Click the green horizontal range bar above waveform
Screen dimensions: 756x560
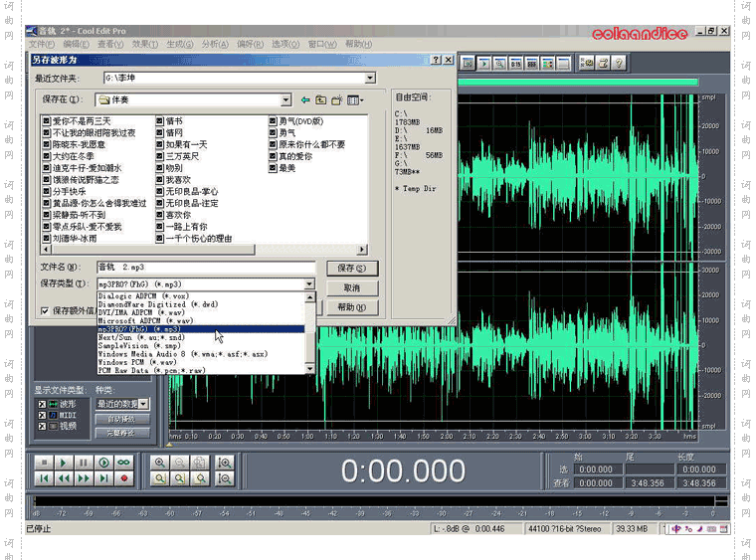coord(578,83)
